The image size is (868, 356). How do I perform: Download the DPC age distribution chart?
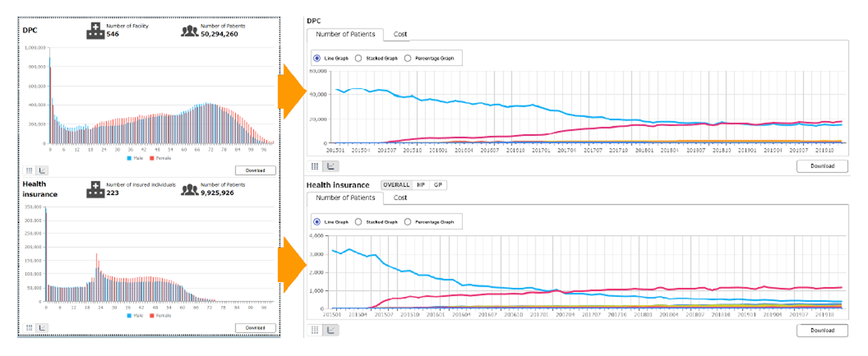(255, 170)
